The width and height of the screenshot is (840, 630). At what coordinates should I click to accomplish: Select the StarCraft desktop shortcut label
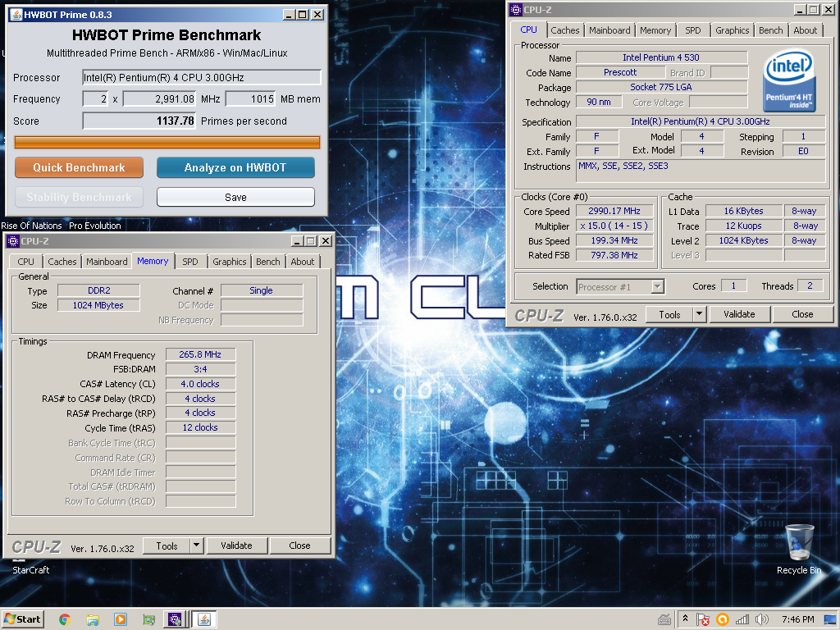[x=31, y=570]
